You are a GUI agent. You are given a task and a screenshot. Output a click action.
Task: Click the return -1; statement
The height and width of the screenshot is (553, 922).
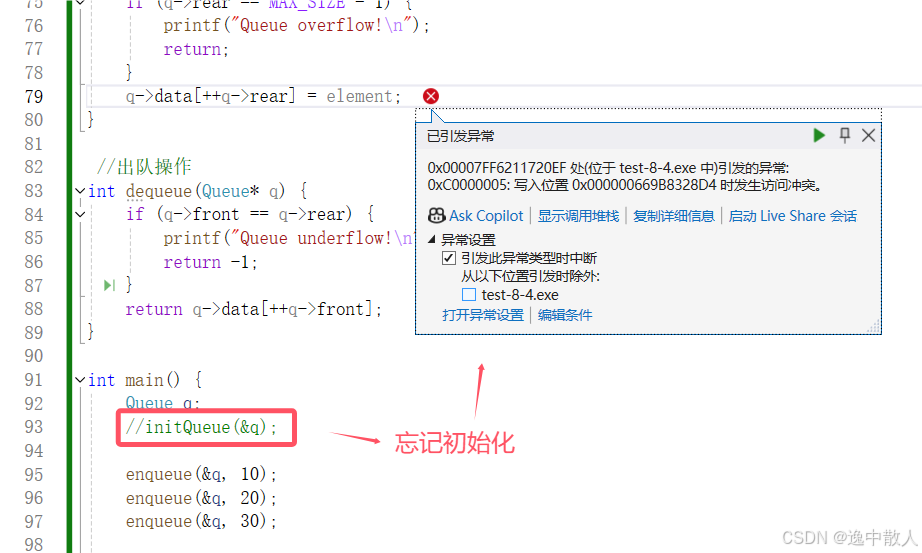pyautogui.click(x=211, y=262)
